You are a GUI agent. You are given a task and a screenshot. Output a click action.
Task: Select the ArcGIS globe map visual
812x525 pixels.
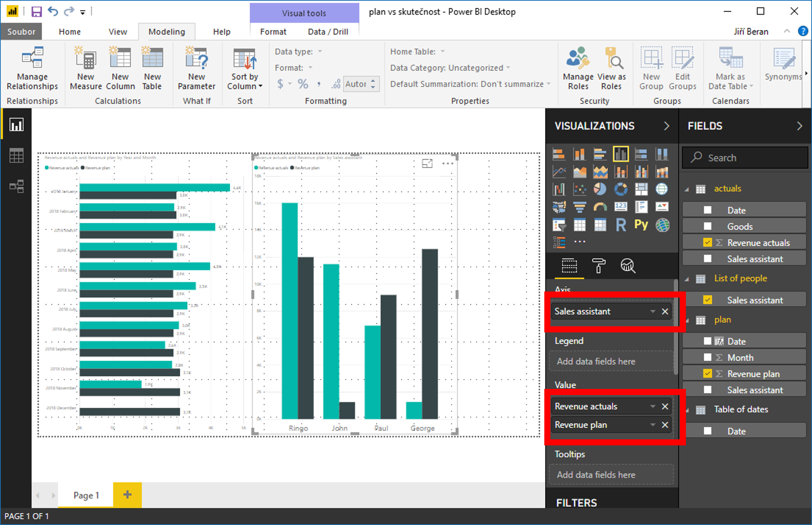click(662, 225)
